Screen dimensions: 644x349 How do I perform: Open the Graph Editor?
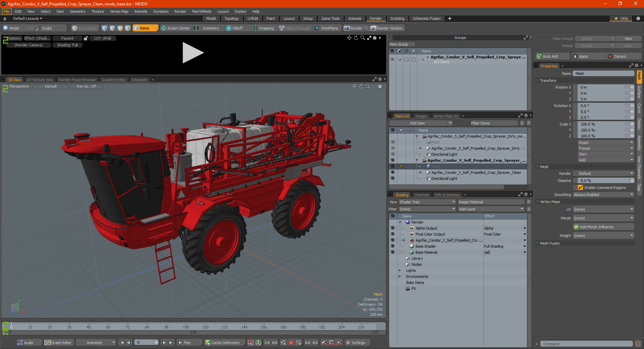(58, 343)
